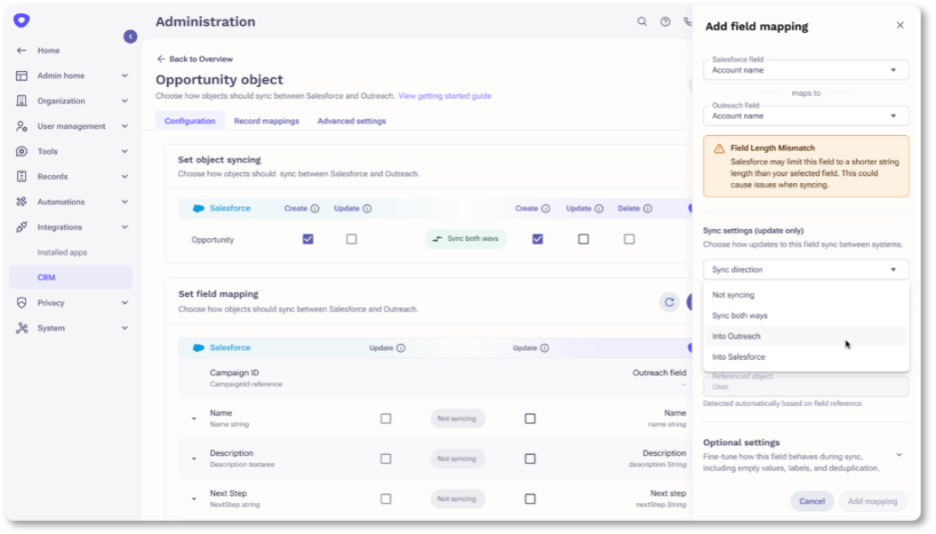
Task: Select Sync both ways option
Action: point(806,316)
